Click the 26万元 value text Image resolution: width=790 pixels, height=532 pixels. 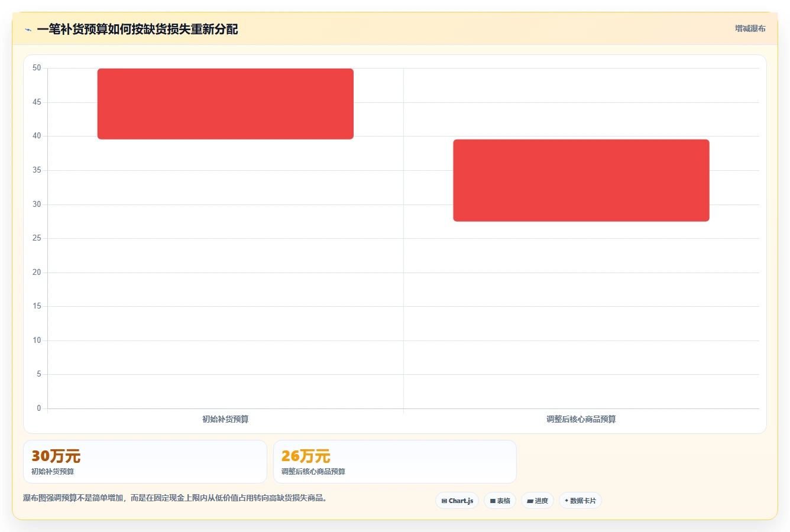(306, 456)
